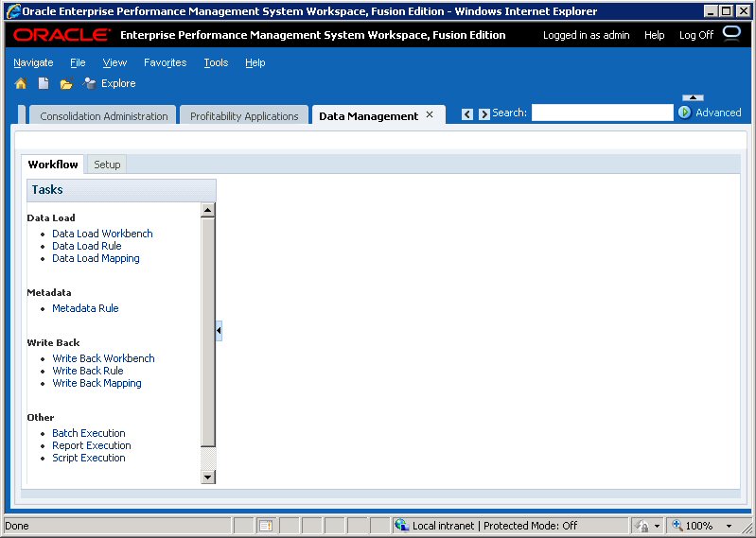
Task: Click the 'Metadata' section heading
Action: point(49,292)
